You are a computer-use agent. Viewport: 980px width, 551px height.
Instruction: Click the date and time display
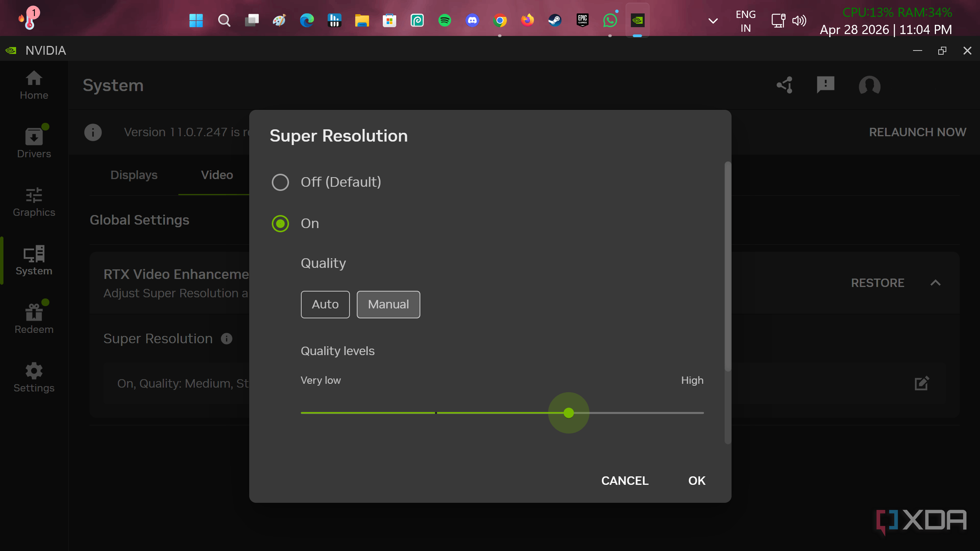point(886,29)
